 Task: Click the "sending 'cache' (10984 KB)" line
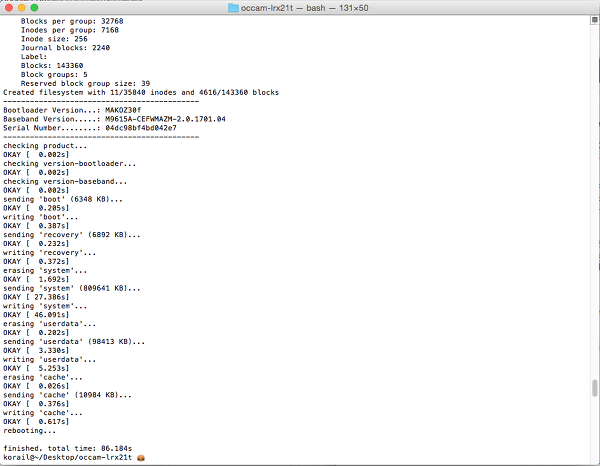[x=67, y=395]
